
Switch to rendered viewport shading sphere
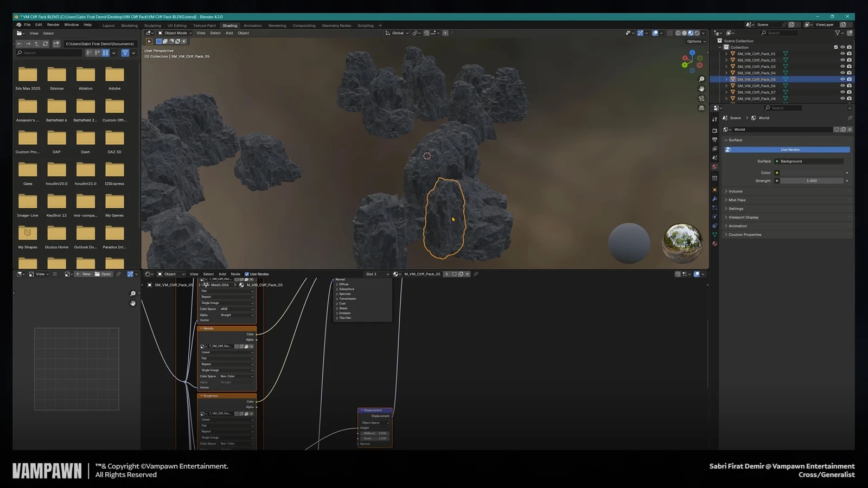(x=697, y=33)
